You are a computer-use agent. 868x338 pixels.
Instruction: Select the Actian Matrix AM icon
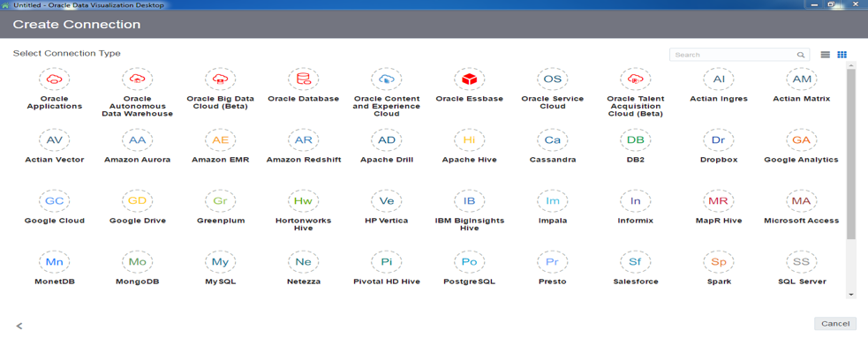point(802,79)
